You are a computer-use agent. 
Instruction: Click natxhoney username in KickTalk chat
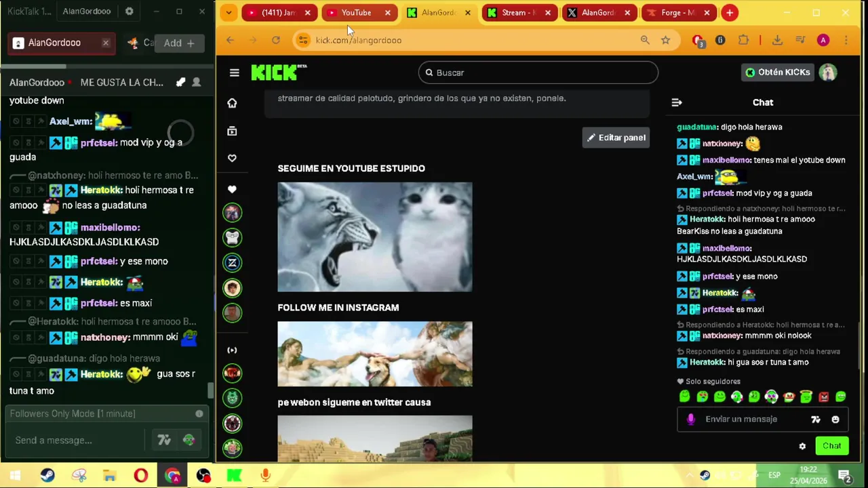click(104, 338)
